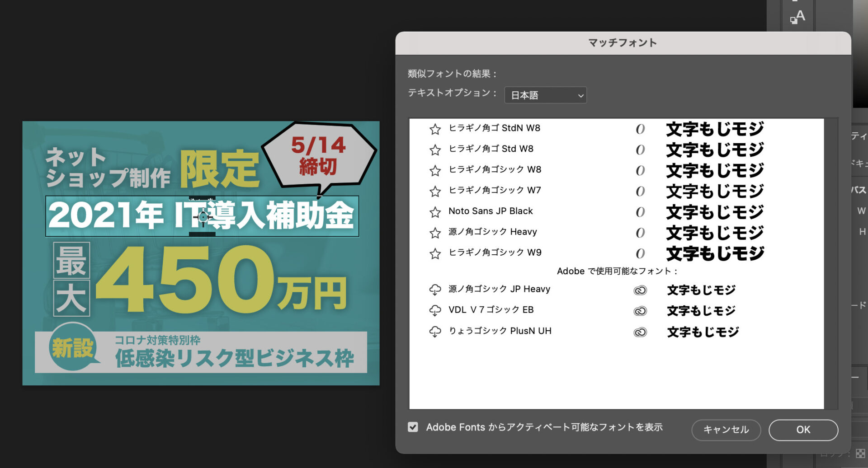
Task: Star the ヒラギノ角ゴ StdN W8 font
Action: point(435,129)
